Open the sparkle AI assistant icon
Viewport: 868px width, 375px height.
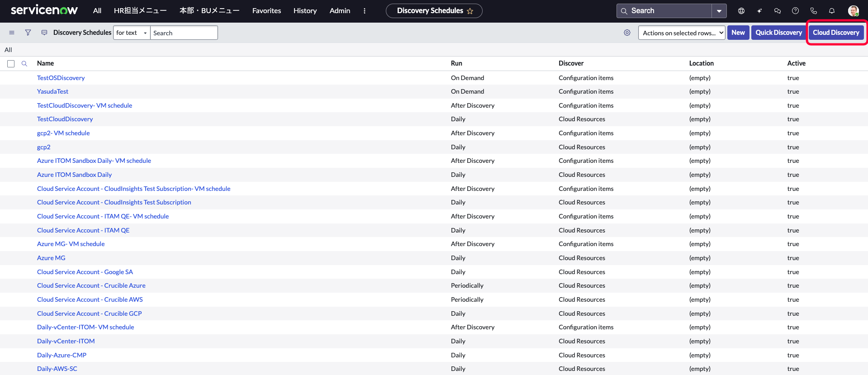coord(759,11)
